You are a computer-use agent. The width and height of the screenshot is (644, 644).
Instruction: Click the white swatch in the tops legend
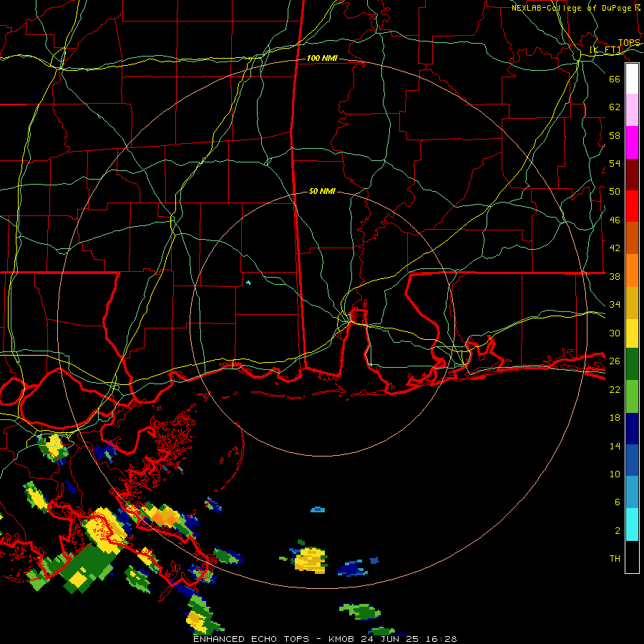pos(632,79)
